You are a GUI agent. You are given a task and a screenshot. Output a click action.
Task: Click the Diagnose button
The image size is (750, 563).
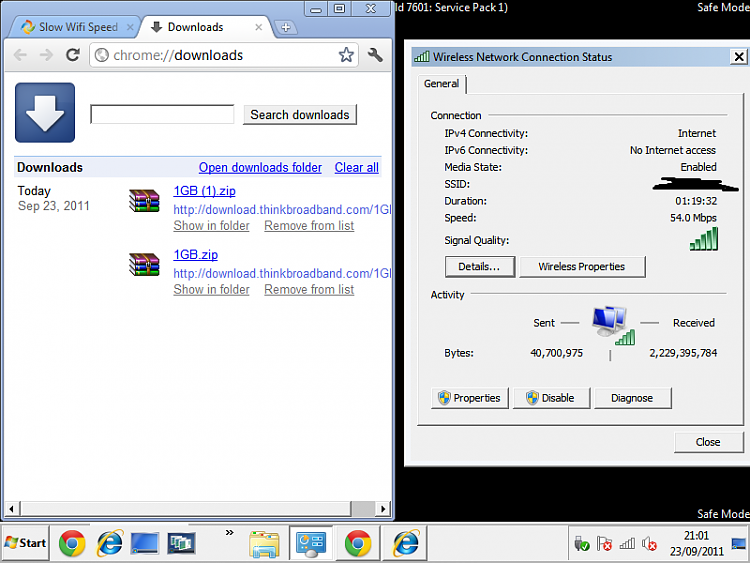(x=632, y=398)
